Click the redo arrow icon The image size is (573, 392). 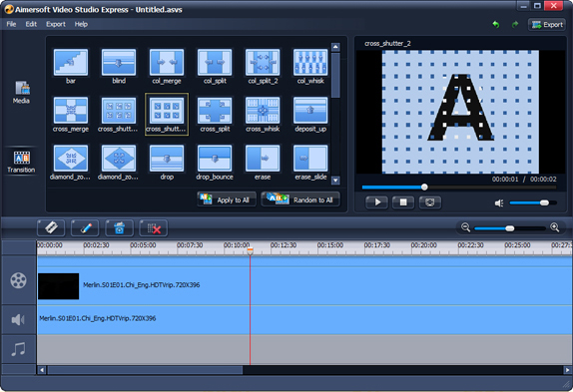(515, 25)
